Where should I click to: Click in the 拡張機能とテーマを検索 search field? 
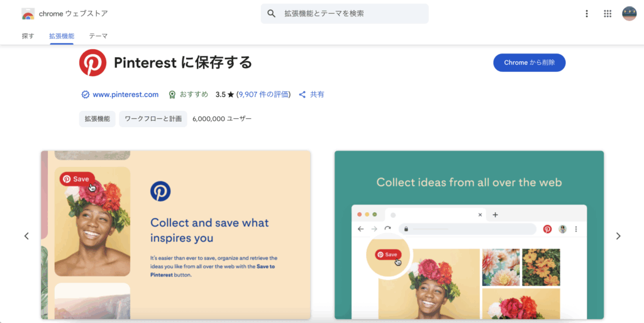point(345,14)
